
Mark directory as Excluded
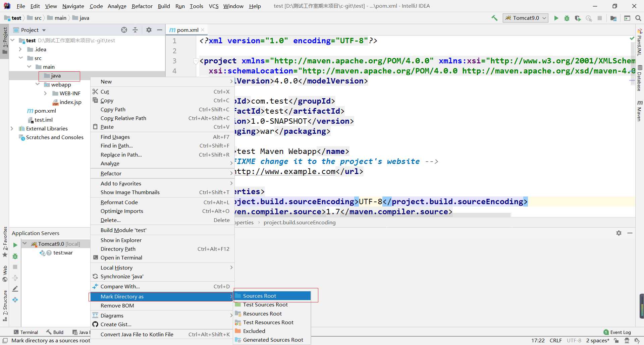[272, 331]
